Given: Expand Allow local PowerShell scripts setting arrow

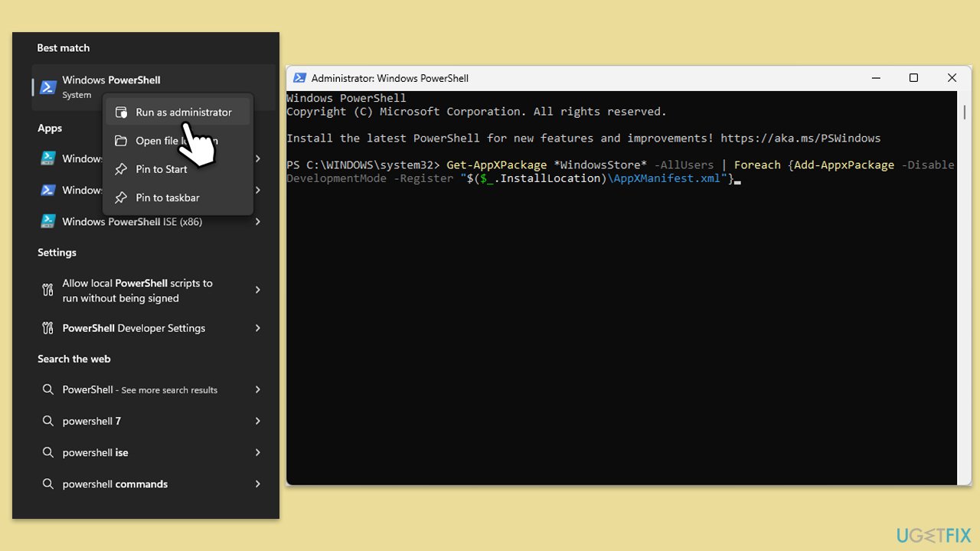Looking at the screenshot, I should [x=258, y=290].
